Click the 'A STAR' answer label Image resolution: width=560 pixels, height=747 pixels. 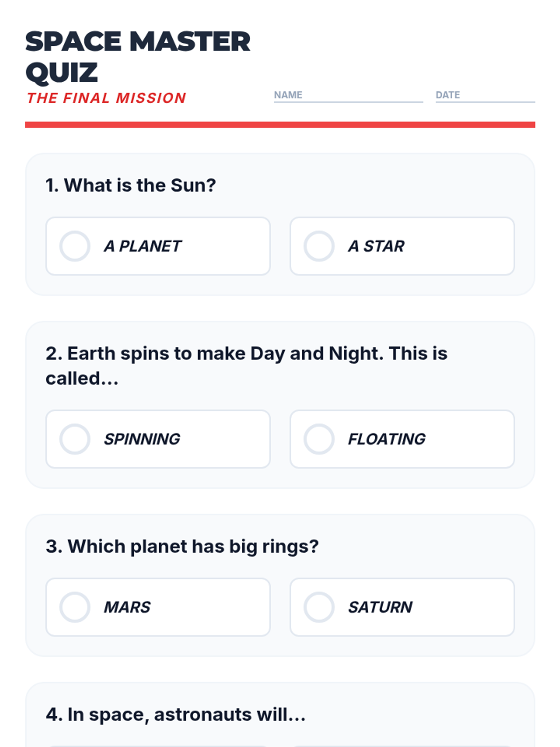tap(376, 246)
